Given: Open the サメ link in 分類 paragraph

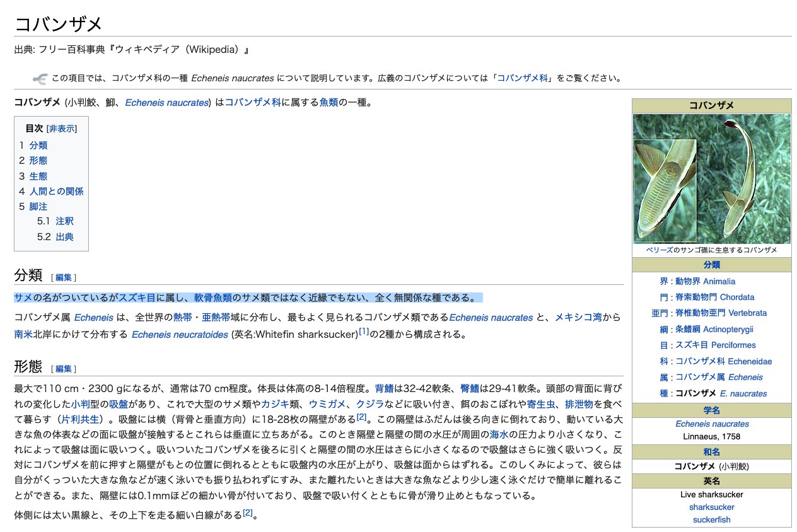Looking at the screenshot, I should [23, 298].
